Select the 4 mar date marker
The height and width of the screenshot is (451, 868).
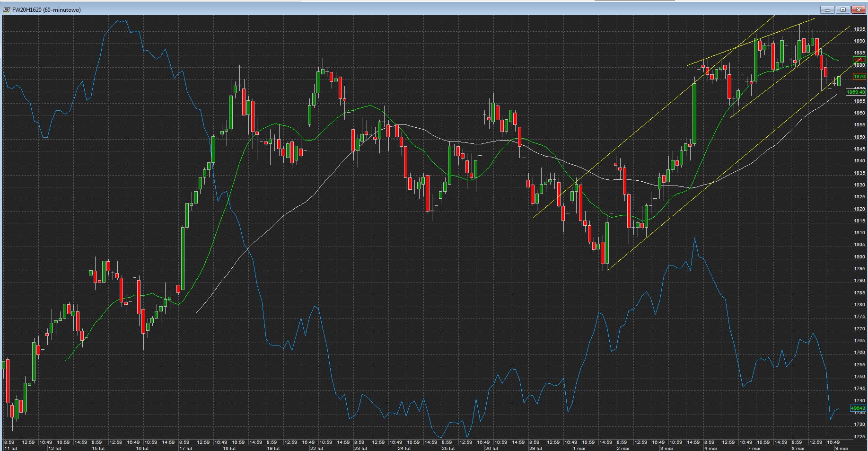click(x=710, y=448)
